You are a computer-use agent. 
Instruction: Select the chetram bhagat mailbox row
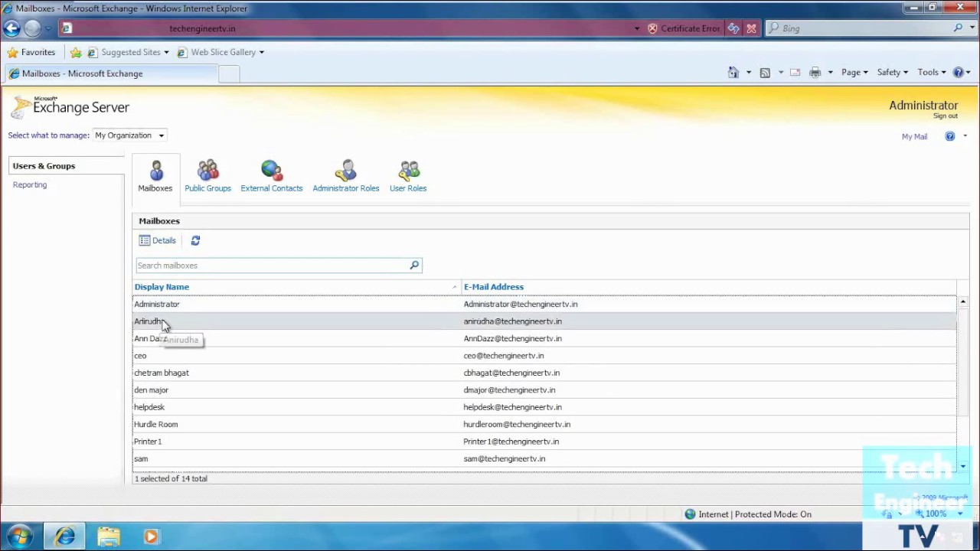click(x=544, y=373)
